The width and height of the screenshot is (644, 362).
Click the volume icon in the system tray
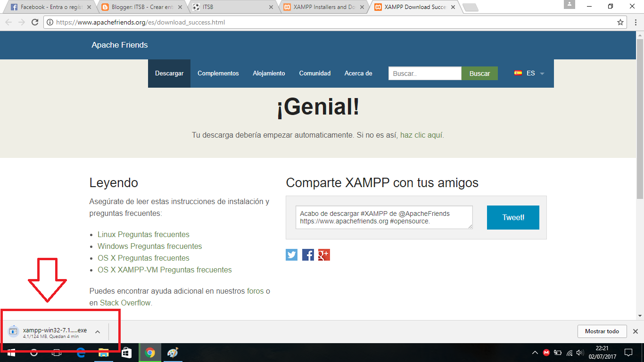(579, 352)
